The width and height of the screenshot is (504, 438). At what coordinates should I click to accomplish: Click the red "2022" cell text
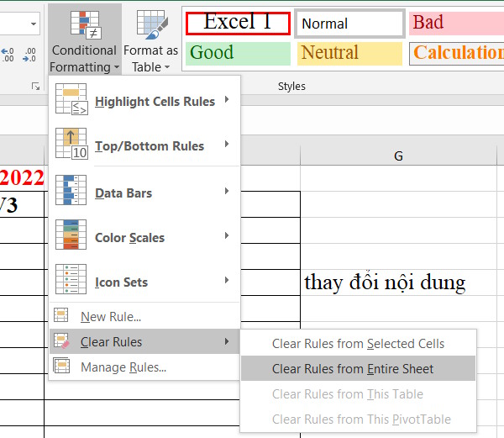click(22, 177)
